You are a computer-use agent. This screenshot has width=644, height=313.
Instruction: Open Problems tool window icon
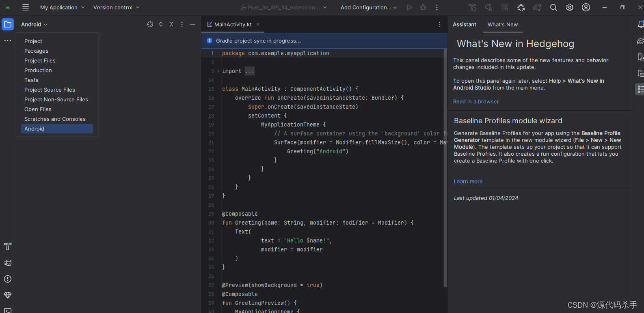coord(8,279)
